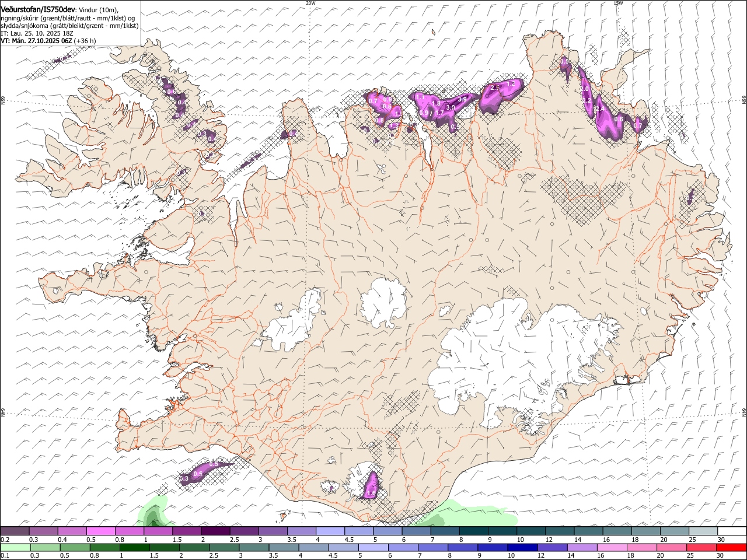This screenshot has width=747, height=560.
Task: Click the navy blue 10–12 rain legend swatch
Action: (522, 548)
